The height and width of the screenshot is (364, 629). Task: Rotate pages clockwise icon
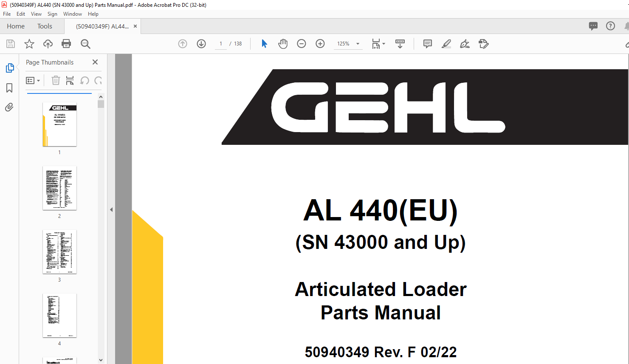[x=98, y=80]
